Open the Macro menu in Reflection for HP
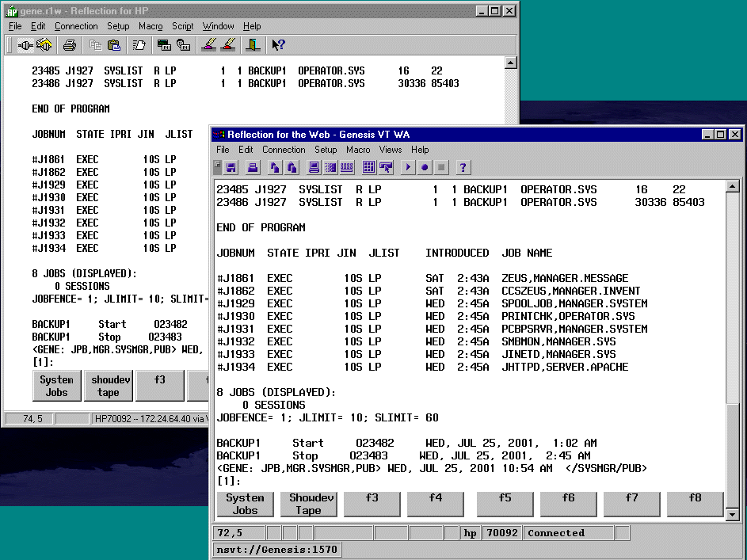The height and width of the screenshot is (560, 747). tap(151, 26)
